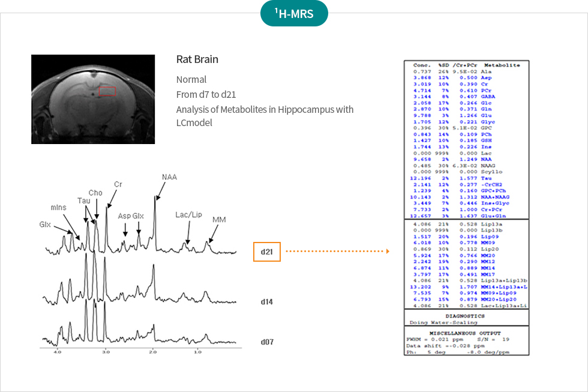The image size is (588, 392).
Task: Select the MM peak label
Action: [x=219, y=220]
